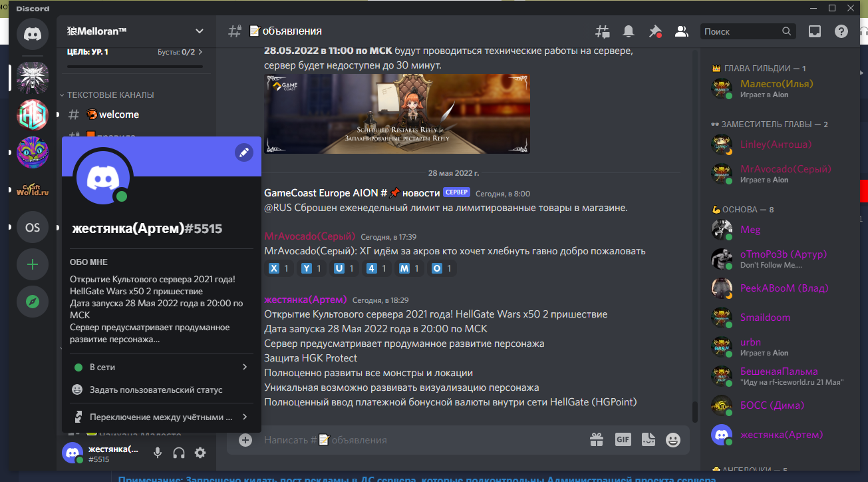Open gift Nitro icon
Image resolution: width=868 pixels, height=482 pixels.
click(x=596, y=439)
